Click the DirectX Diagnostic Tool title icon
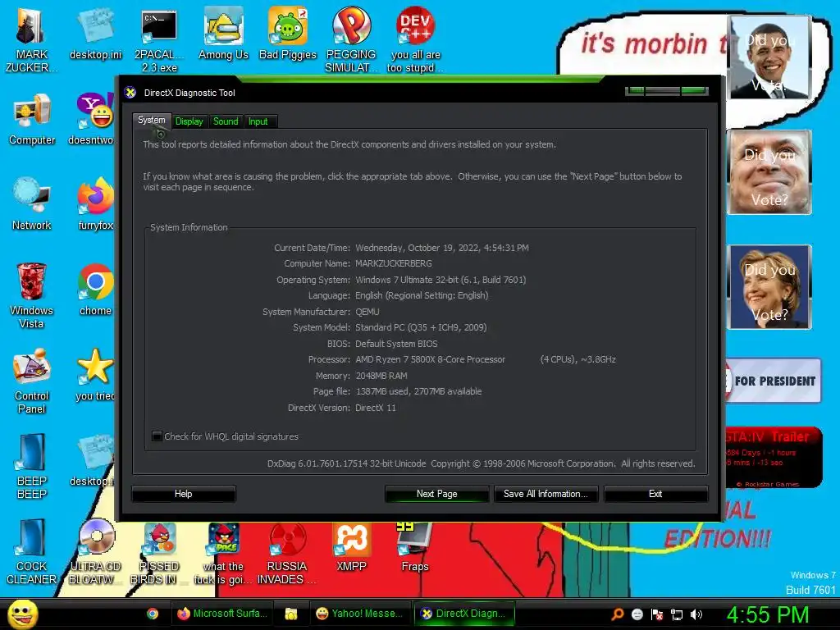 [130, 93]
